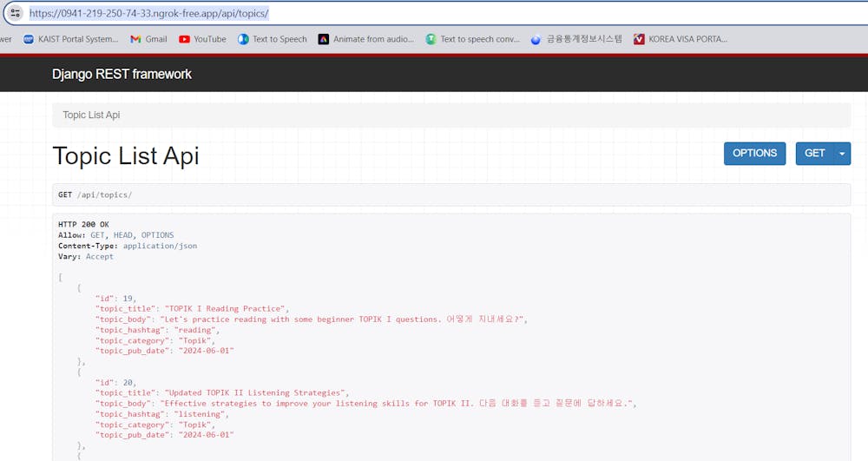This screenshot has width=868, height=461.
Task: Select the GET /api/topics/ request line
Action: tap(95, 194)
